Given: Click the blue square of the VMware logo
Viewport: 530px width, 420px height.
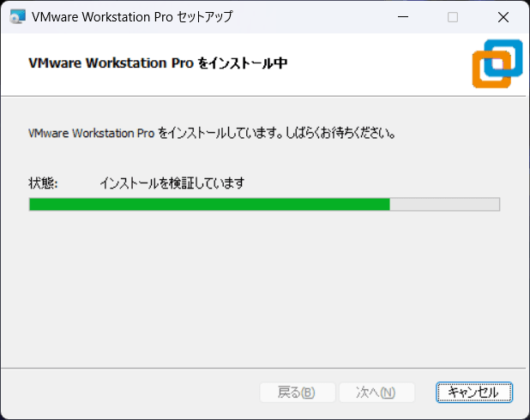Looking at the screenshot, I should point(504,58).
